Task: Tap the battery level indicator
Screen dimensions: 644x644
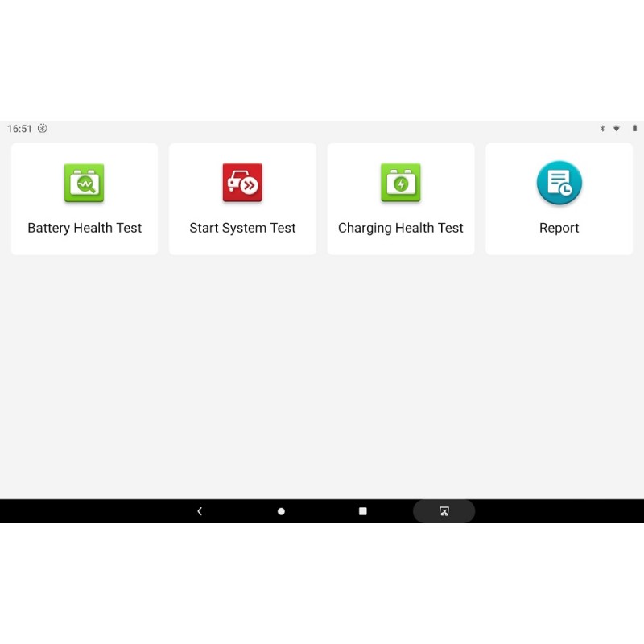Action: [634, 129]
